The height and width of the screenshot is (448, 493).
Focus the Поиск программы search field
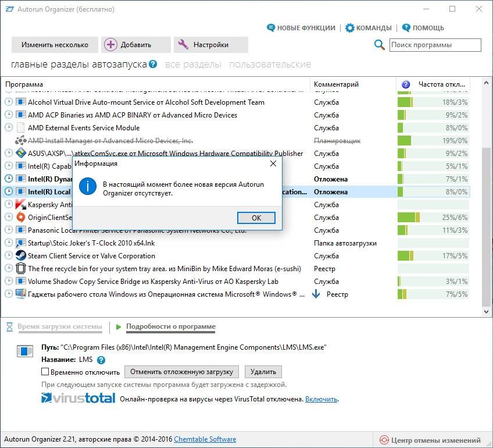pos(435,45)
